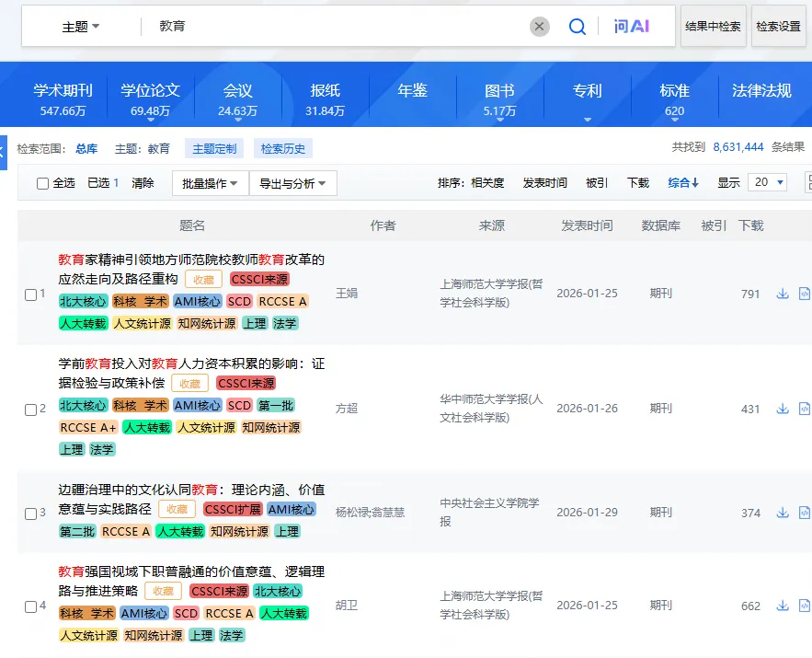
Task: Open source 中央社会主义学院学报 link
Action: (x=489, y=512)
